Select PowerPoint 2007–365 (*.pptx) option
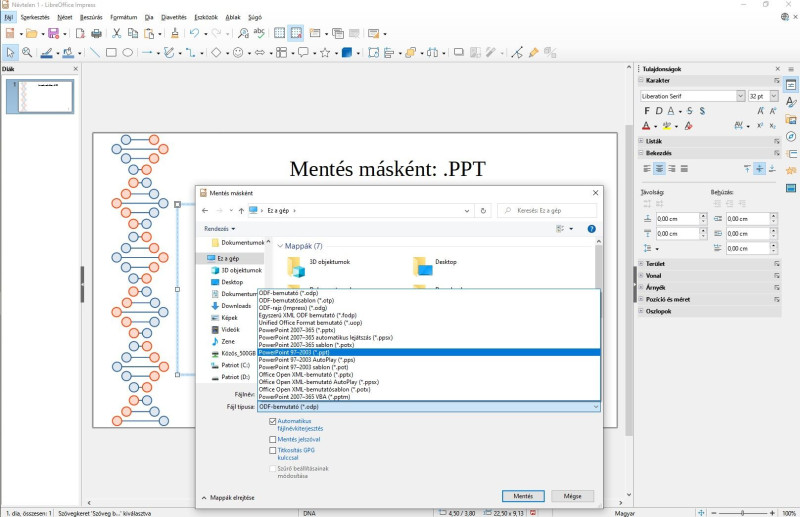The height and width of the screenshot is (517, 800). point(429,330)
